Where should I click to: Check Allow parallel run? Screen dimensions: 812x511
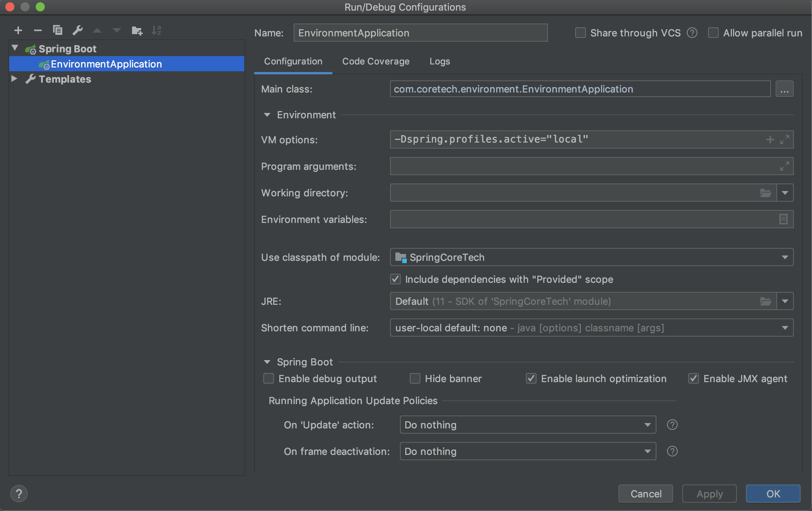(x=713, y=33)
